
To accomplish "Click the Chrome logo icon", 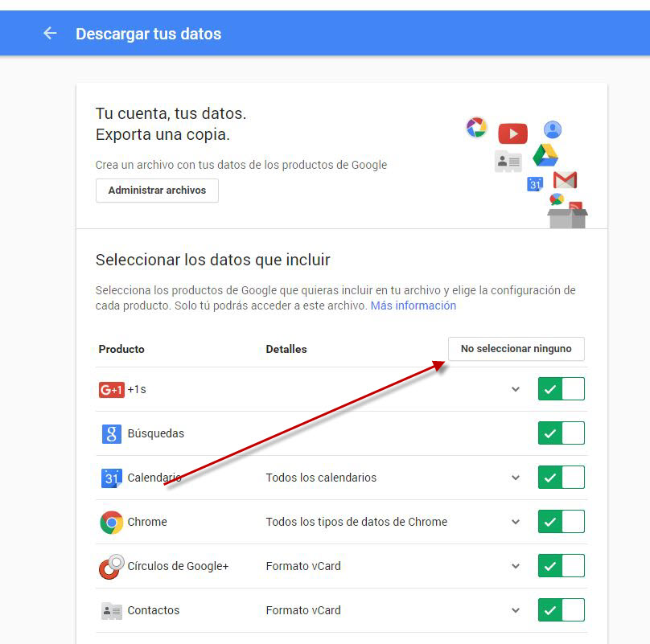I will (112, 522).
